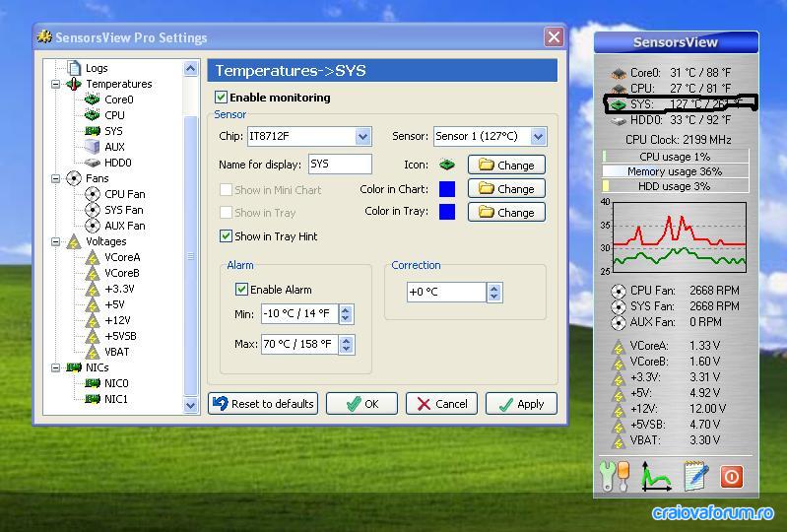
Task: Click the AUX cube icon in tree
Action: pos(93,147)
